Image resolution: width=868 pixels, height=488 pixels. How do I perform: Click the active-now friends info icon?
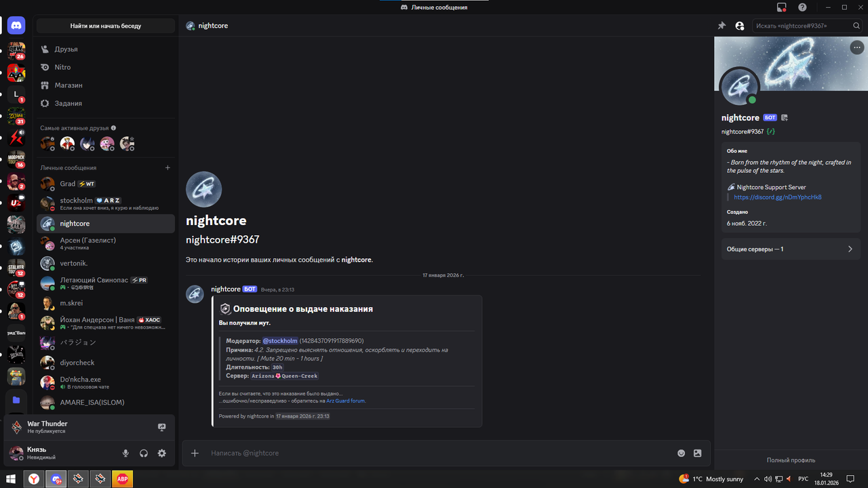tap(113, 127)
